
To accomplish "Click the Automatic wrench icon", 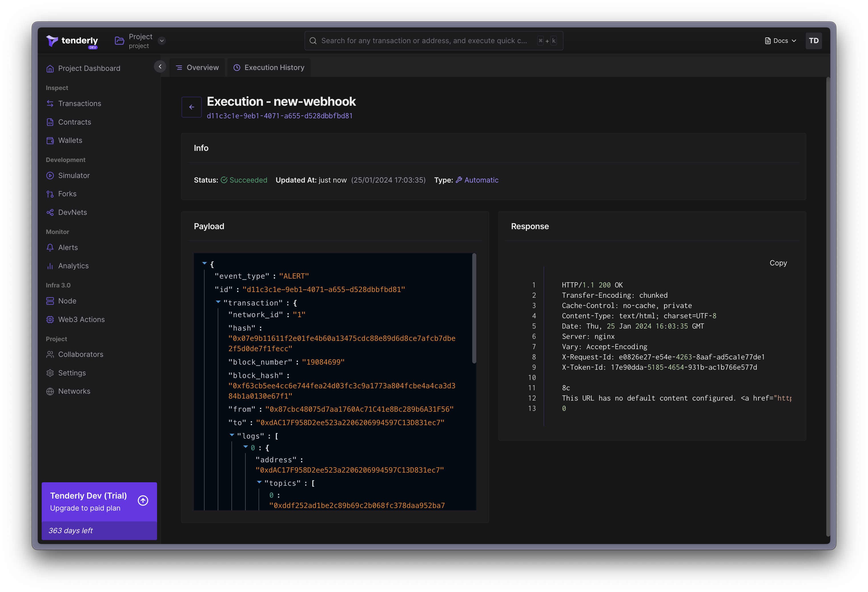I will tap(459, 180).
